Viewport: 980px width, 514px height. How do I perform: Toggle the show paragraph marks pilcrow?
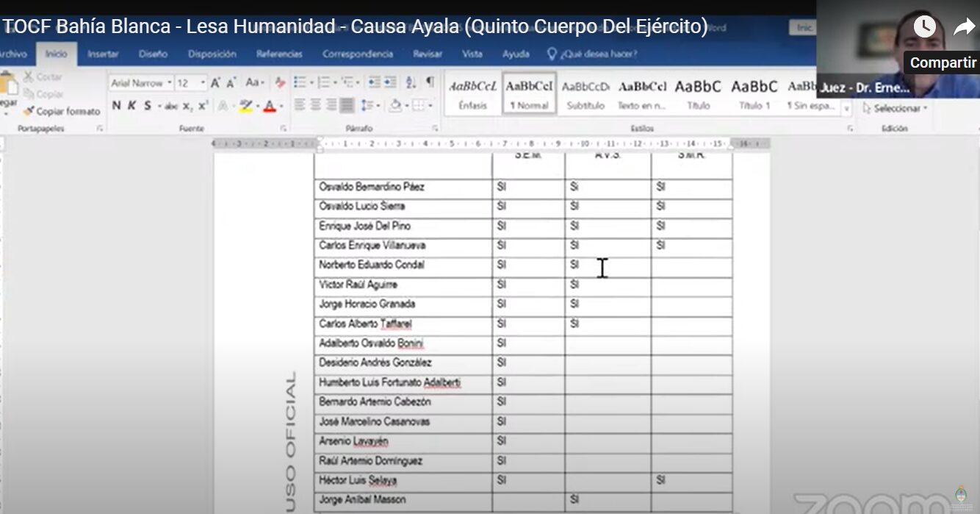(430, 82)
